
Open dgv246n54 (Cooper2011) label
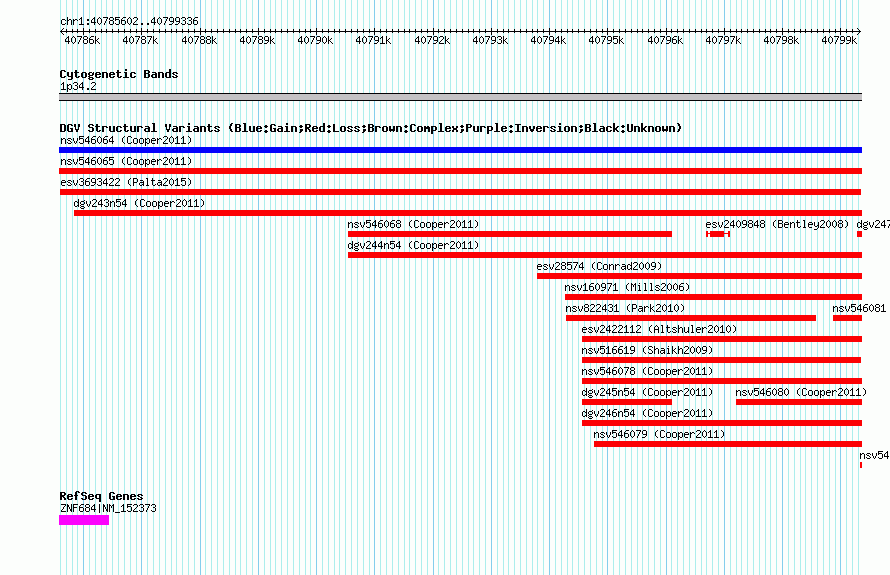[647, 413]
